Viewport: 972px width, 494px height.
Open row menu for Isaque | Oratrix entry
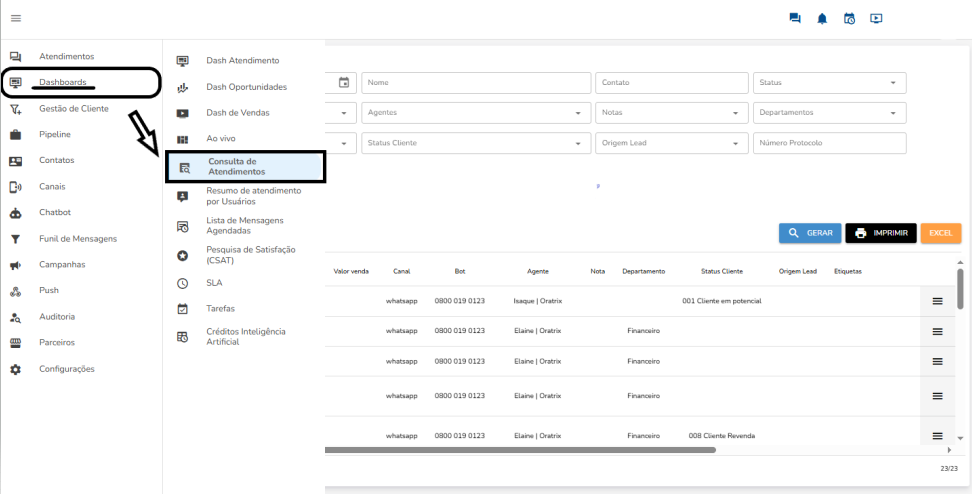point(937,300)
